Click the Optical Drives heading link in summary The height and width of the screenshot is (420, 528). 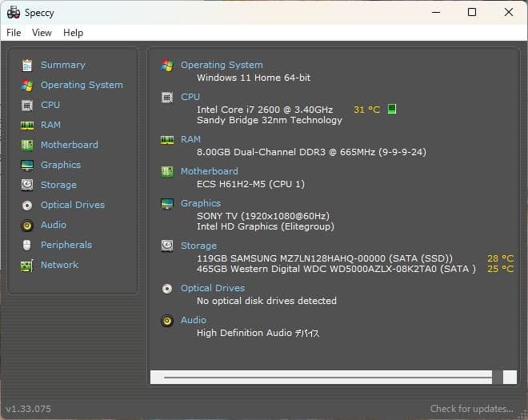coord(213,288)
